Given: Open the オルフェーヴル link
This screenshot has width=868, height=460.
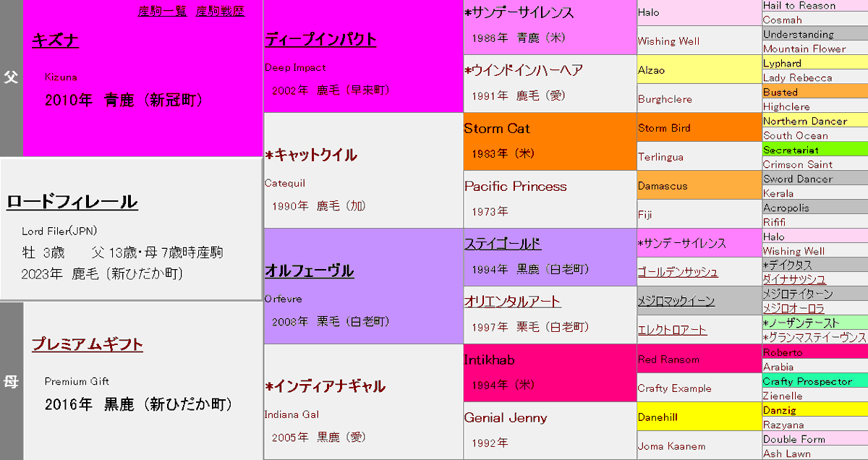Looking at the screenshot, I should pos(309,271).
